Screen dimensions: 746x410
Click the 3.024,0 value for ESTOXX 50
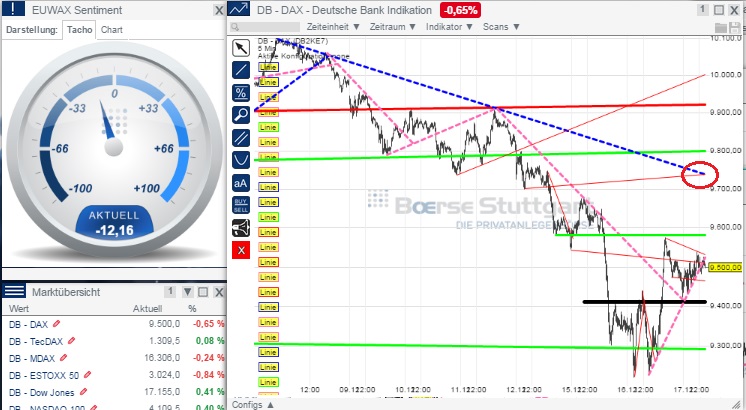coord(164,375)
